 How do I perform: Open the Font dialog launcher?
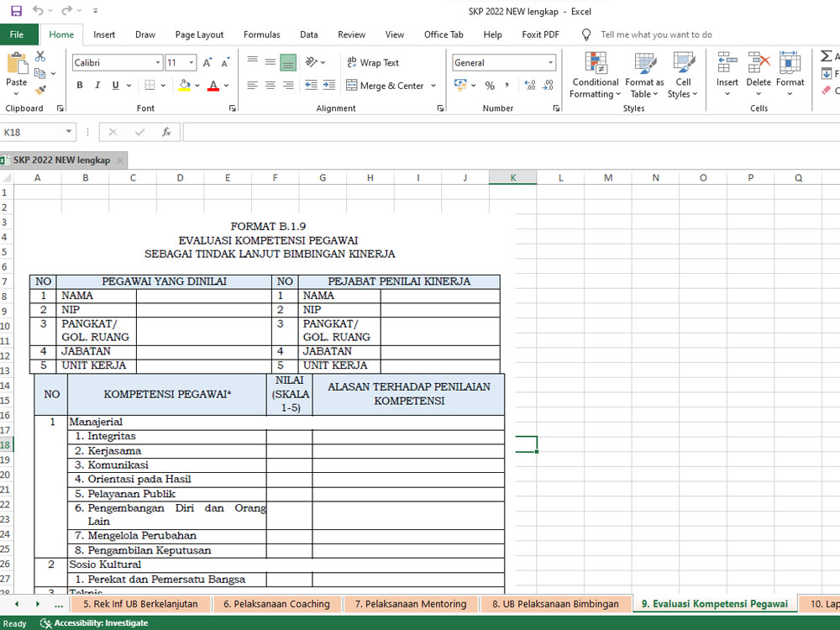coord(233,108)
